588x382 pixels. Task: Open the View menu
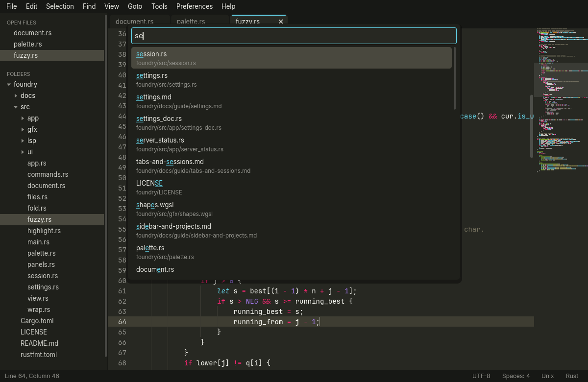click(112, 6)
